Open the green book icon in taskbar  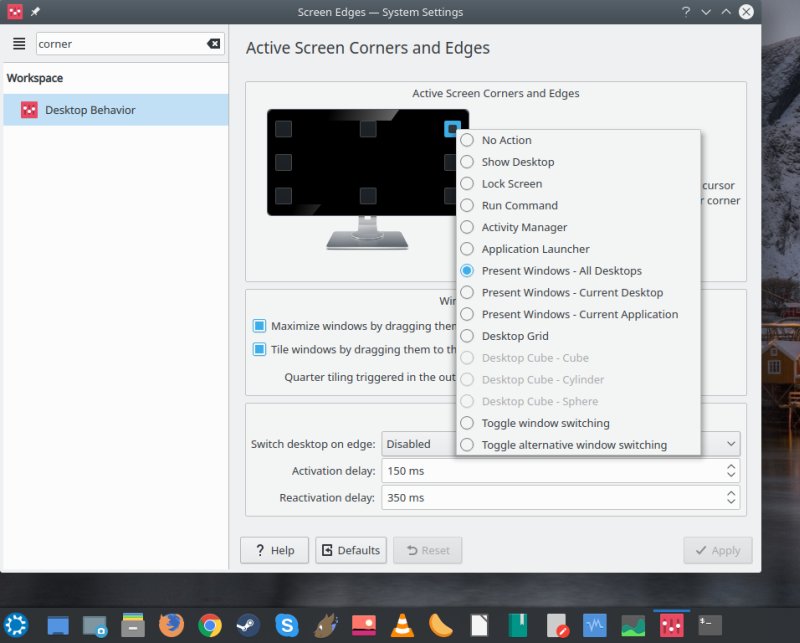(x=517, y=625)
